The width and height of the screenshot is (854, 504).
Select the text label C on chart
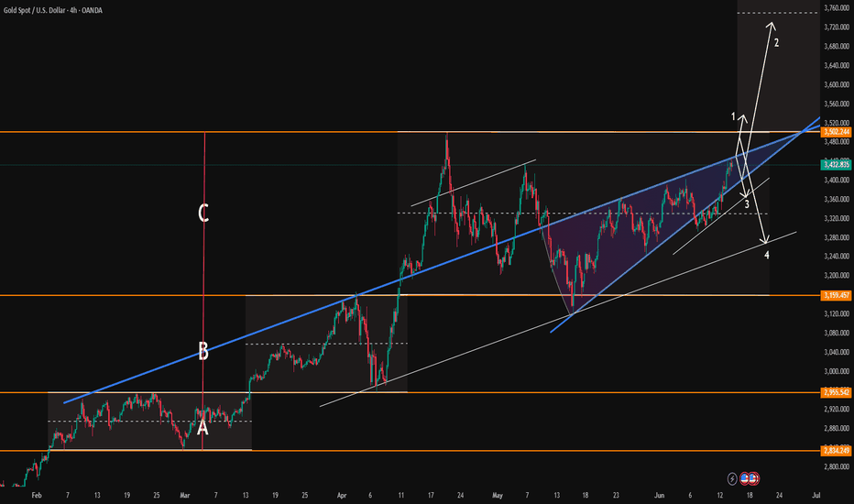click(203, 213)
